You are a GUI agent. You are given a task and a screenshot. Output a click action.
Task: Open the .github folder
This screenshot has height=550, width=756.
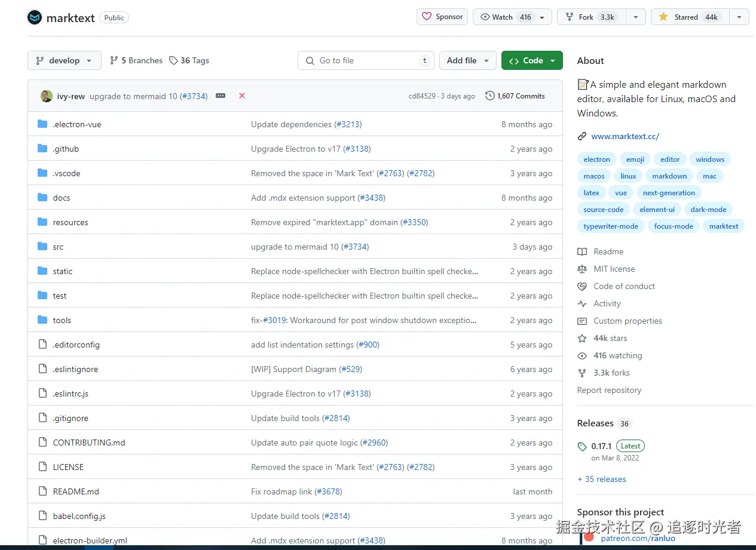tap(66, 149)
